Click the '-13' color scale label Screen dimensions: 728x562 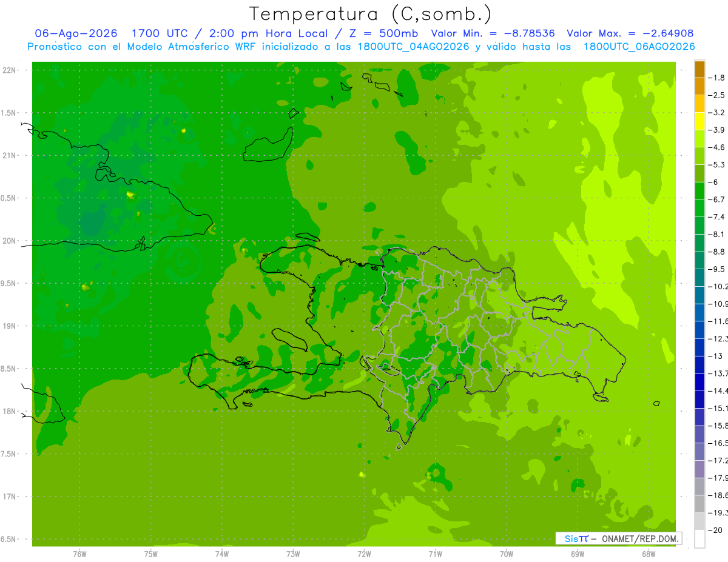pyautogui.click(x=715, y=356)
